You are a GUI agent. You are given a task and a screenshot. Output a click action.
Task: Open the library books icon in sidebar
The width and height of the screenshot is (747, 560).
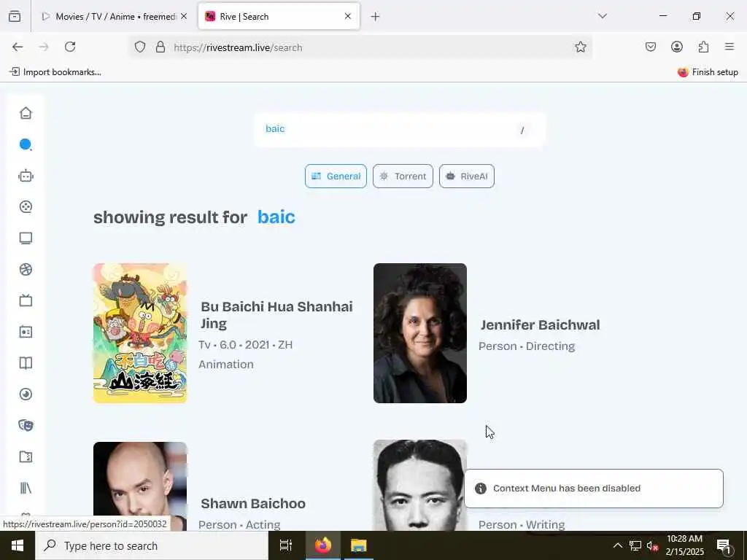point(26,488)
